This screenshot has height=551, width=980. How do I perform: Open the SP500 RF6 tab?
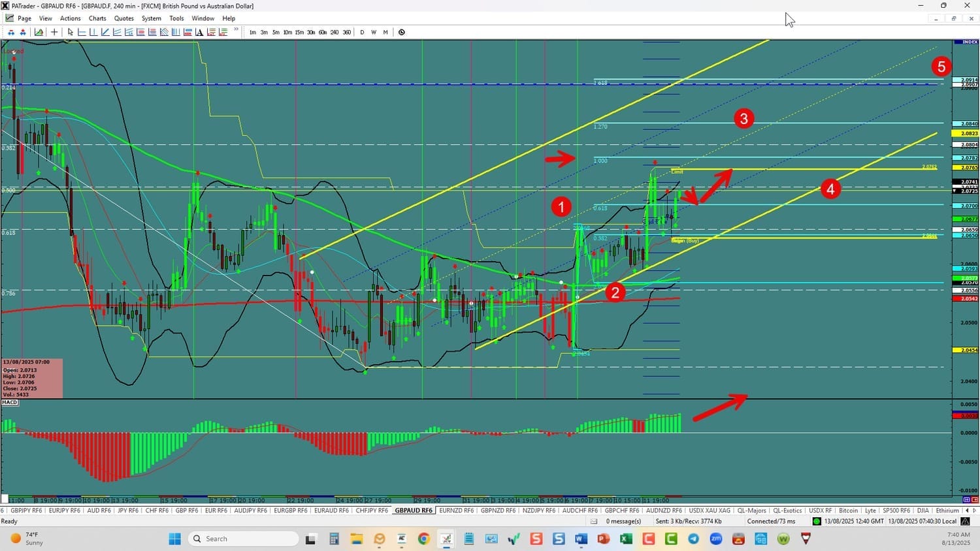(896, 511)
